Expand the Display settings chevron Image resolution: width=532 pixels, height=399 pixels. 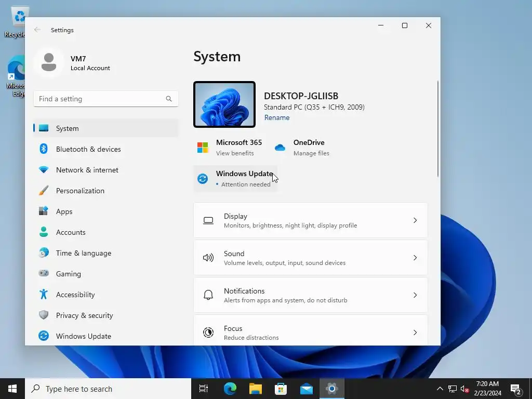[415, 220]
